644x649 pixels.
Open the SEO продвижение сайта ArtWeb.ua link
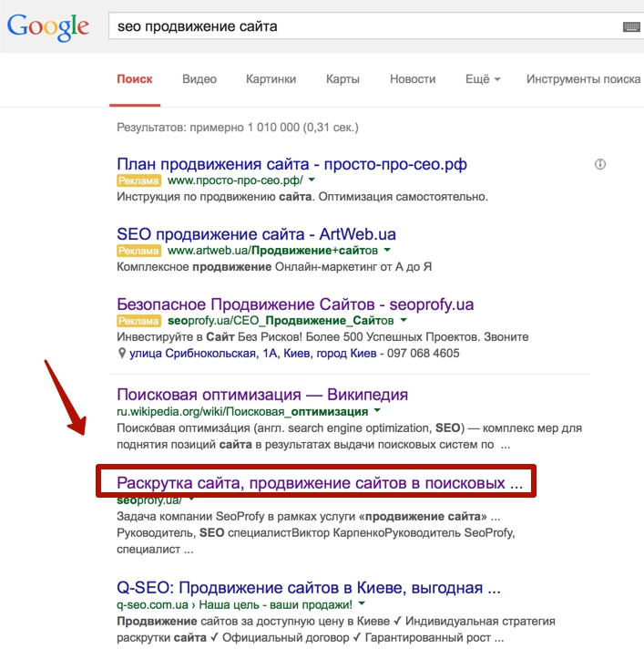point(256,234)
